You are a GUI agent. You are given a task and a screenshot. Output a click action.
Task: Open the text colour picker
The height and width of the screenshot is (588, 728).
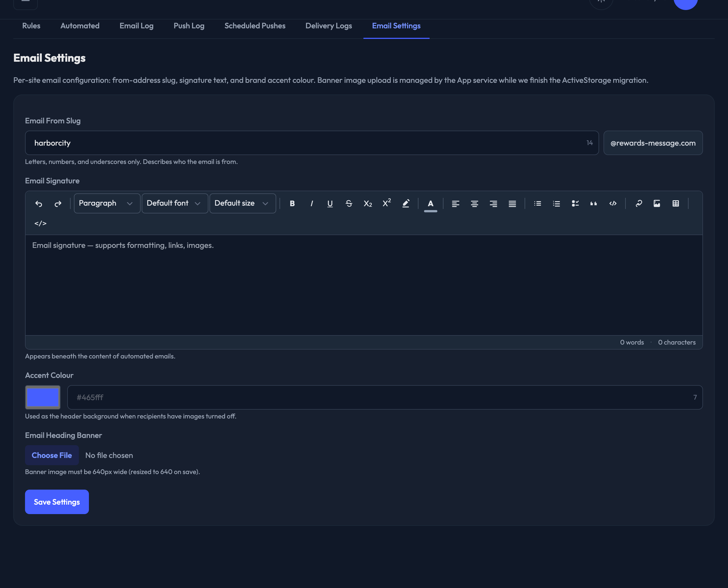click(x=431, y=204)
